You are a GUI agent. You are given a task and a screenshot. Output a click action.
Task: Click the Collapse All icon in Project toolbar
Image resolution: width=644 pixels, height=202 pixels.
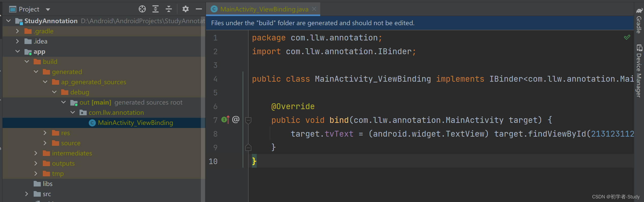[169, 9]
